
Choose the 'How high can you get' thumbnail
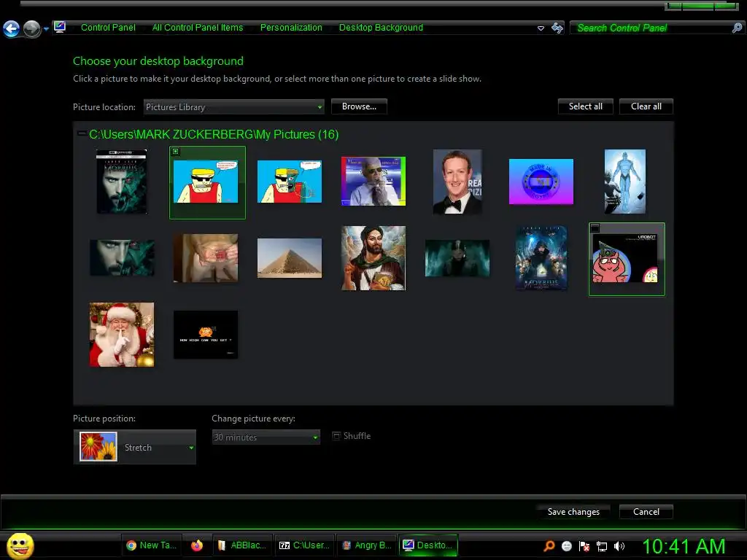coord(206,334)
